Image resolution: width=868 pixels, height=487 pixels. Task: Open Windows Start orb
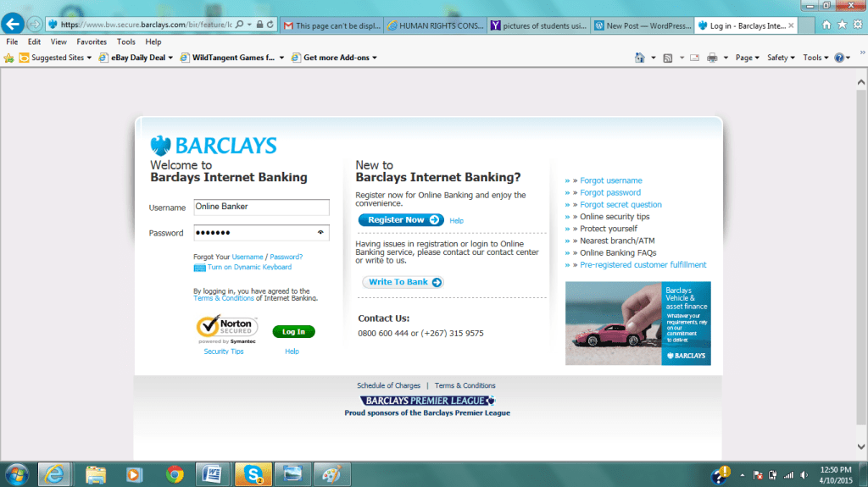[17, 475]
